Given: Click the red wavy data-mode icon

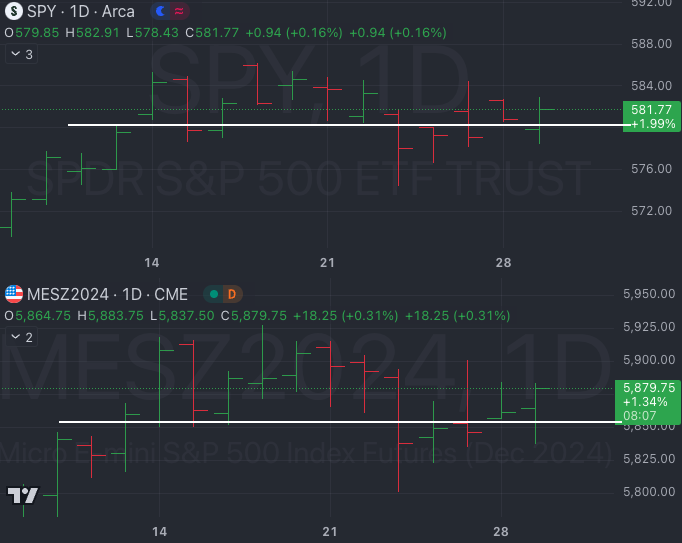Looking at the screenshot, I should coord(178,12).
